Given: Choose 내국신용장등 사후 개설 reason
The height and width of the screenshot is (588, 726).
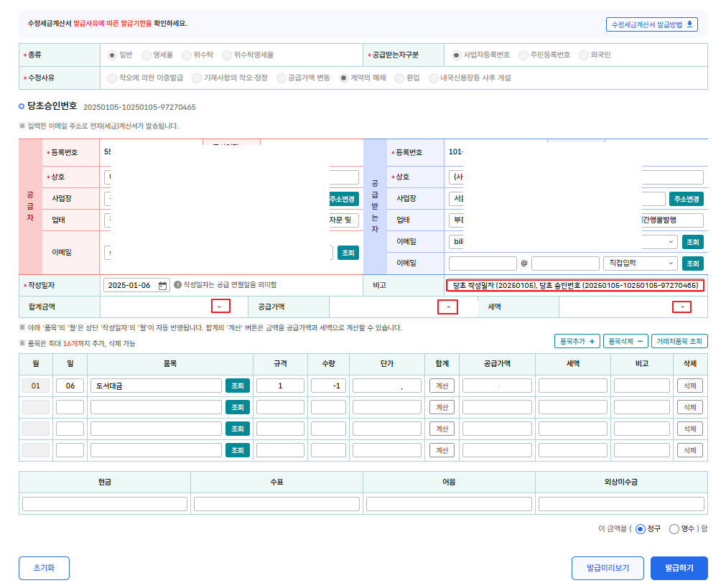Looking at the screenshot, I should [x=434, y=78].
